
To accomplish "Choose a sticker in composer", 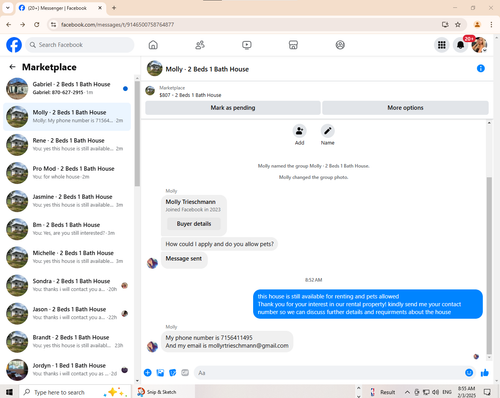I will point(173,373).
